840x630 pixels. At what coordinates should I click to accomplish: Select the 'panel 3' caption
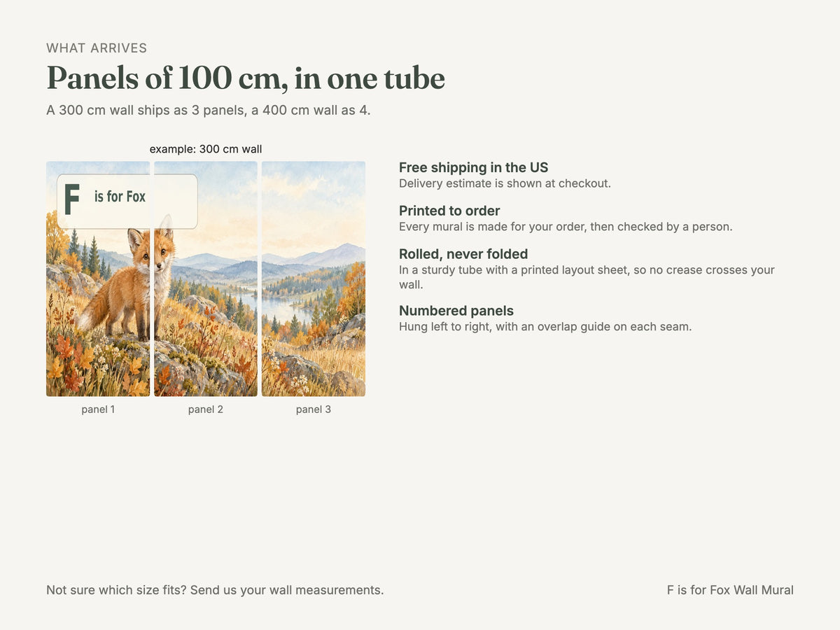click(314, 409)
